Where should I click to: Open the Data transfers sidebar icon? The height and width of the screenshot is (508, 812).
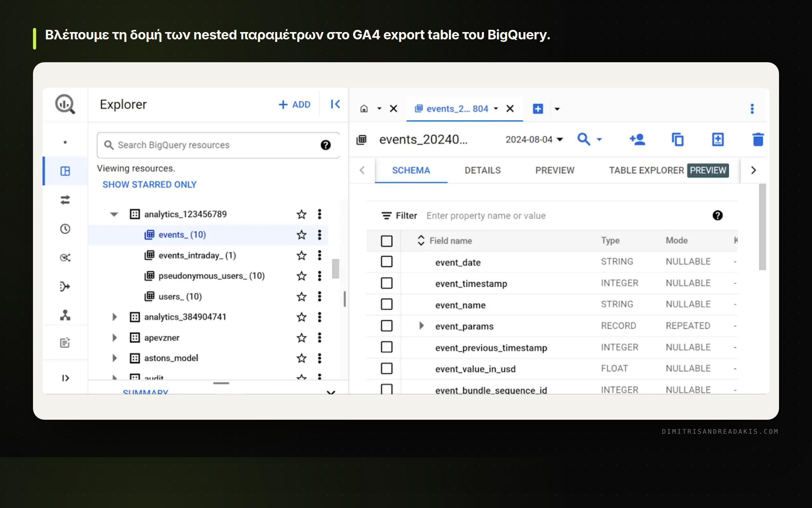[x=65, y=200]
